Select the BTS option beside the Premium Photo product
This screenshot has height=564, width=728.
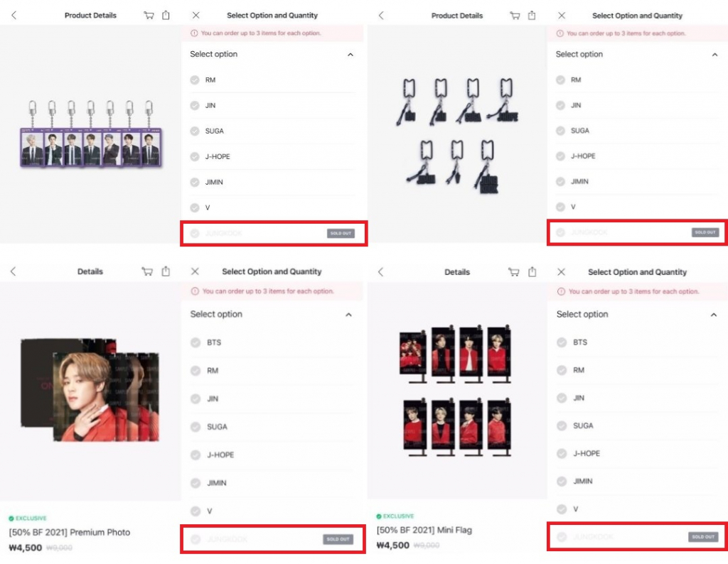273,342
